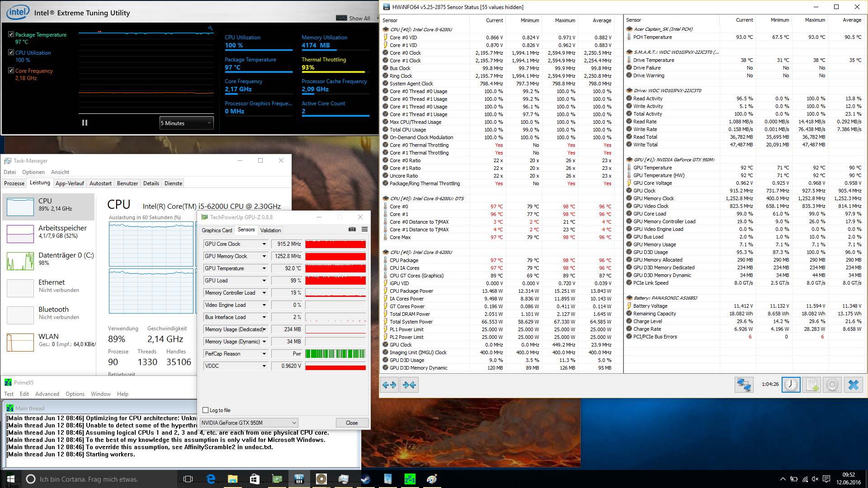Viewport: 868px width, 488px height.
Task: Click PerfCap Reason green bar graph
Action: click(335, 354)
